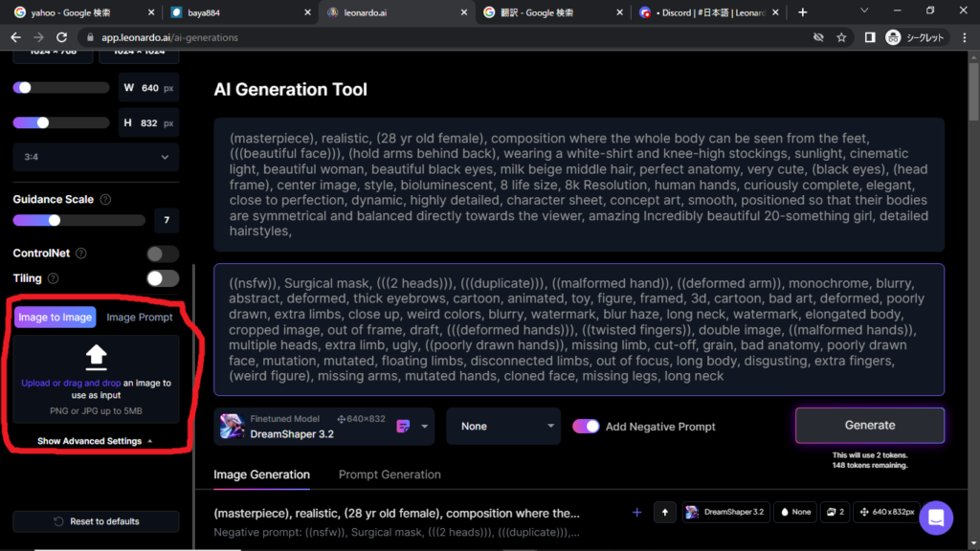Open the 3:4 aspect ratio dropdown

96,157
